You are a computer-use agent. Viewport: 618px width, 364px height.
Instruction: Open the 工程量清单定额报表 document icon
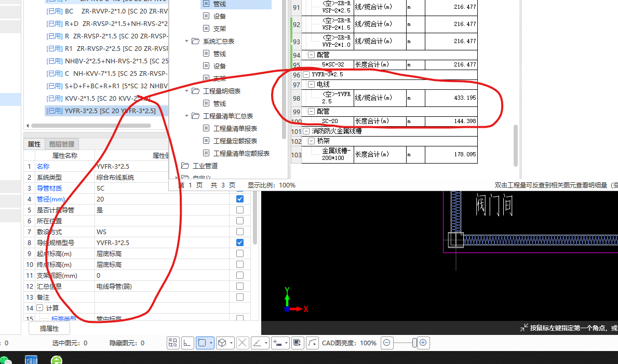click(x=206, y=153)
